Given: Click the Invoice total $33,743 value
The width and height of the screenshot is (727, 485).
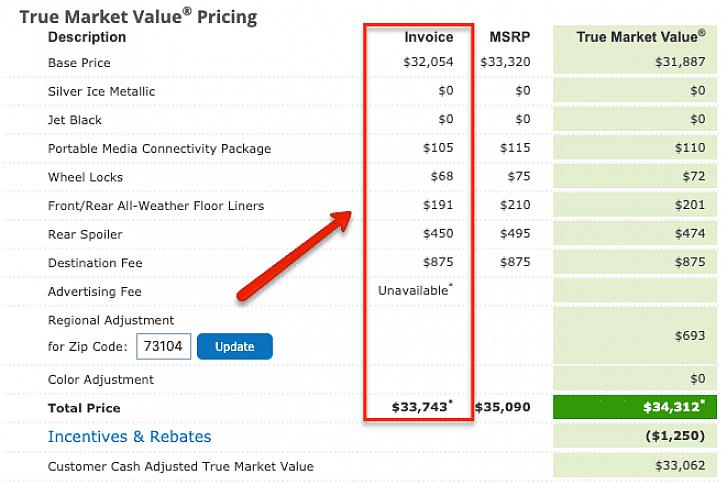Looking at the screenshot, I should coord(422,407).
